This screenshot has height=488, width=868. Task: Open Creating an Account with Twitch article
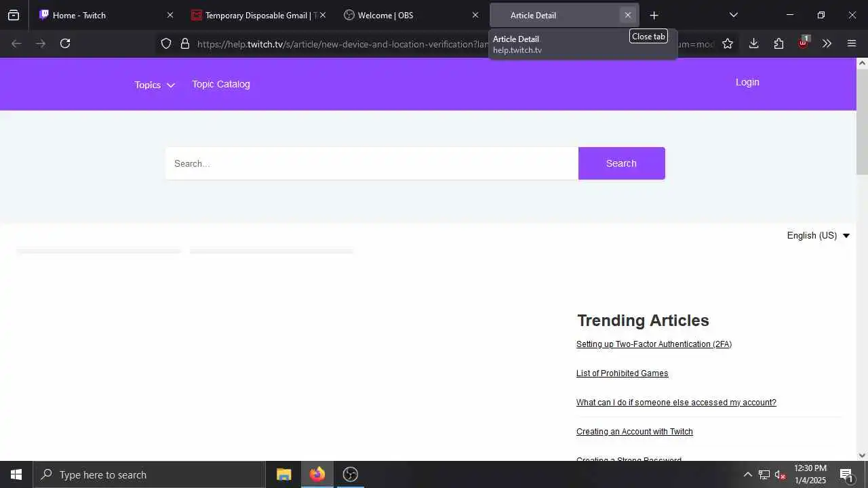pyautogui.click(x=634, y=432)
